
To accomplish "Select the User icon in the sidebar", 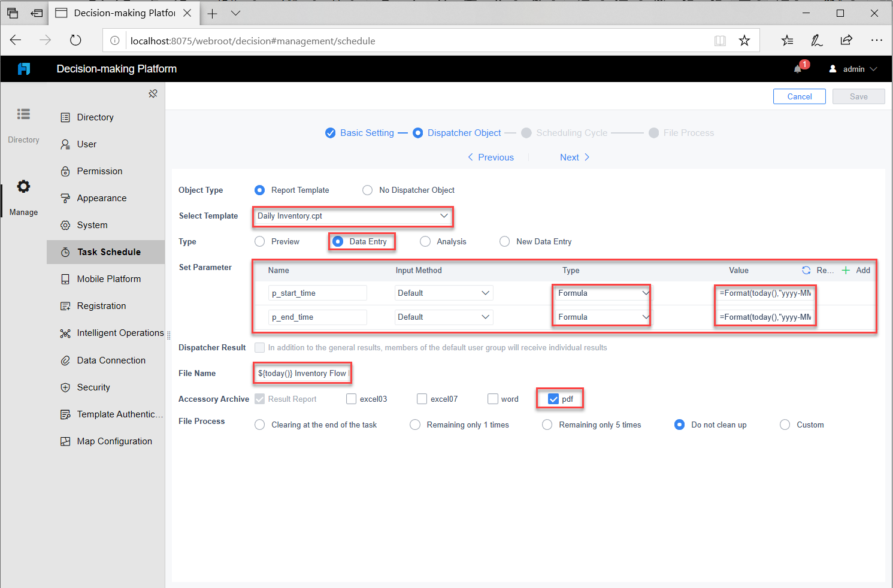I will tap(65, 144).
